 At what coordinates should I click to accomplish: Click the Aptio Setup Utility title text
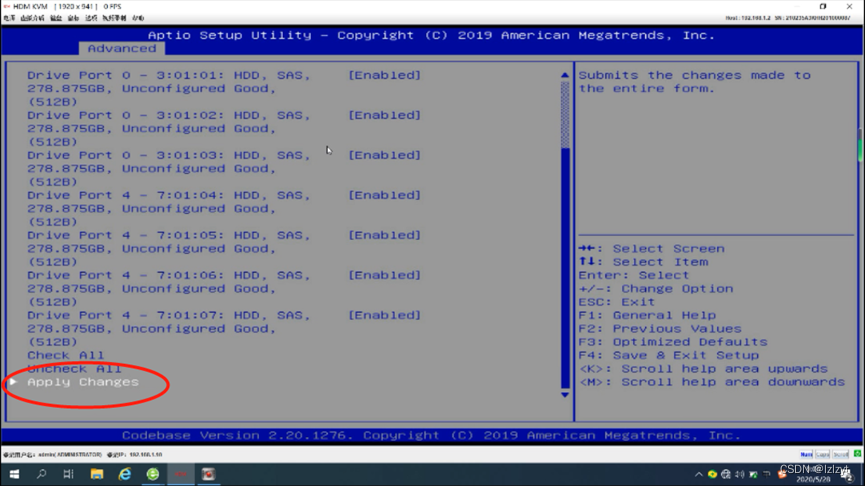click(431, 35)
